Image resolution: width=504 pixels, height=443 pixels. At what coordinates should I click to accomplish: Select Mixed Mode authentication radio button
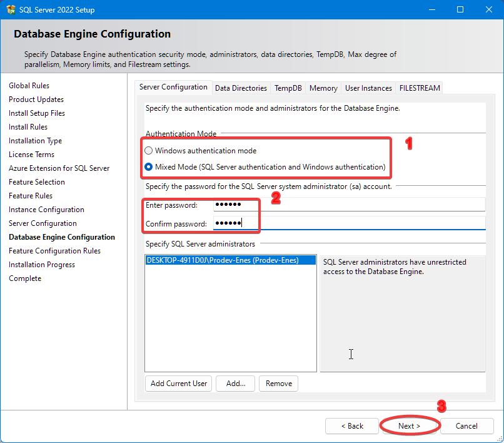click(x=148, y=167)
